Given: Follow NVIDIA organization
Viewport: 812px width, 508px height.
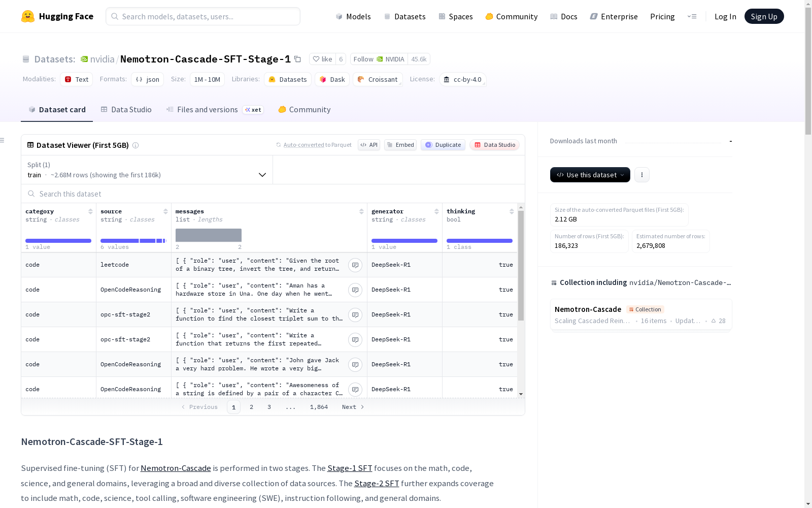Looking at the screenshot, I should pos(380,59).
